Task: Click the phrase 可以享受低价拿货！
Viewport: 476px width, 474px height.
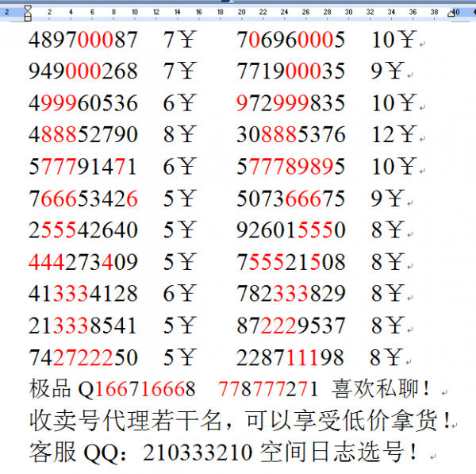Action: click(348, 421)
